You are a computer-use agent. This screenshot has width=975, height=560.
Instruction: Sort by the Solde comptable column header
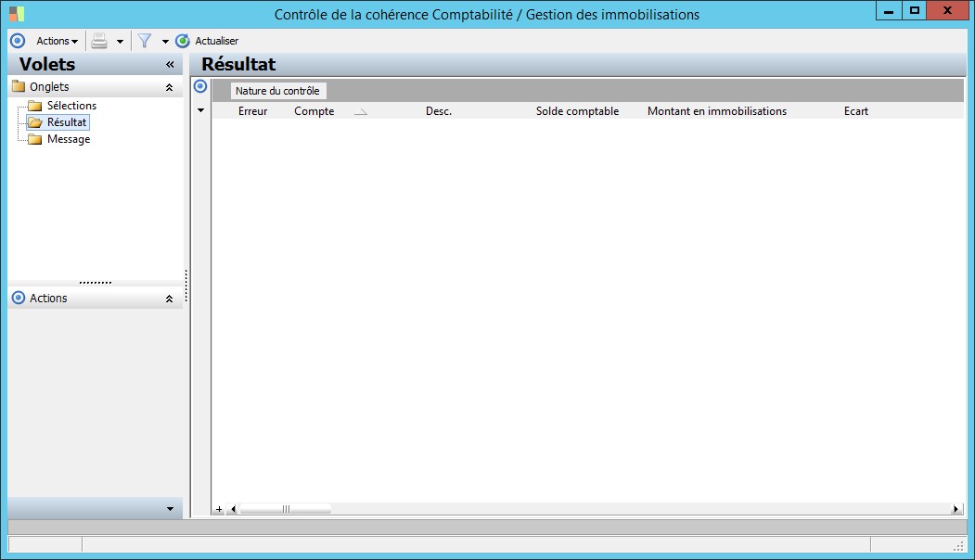577,111
